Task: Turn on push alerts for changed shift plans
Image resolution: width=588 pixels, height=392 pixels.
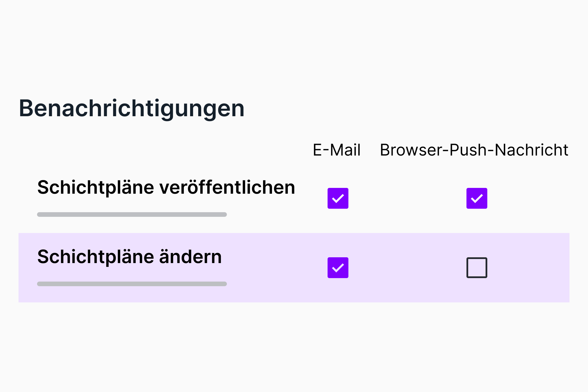Action: (x=477, y=268)
